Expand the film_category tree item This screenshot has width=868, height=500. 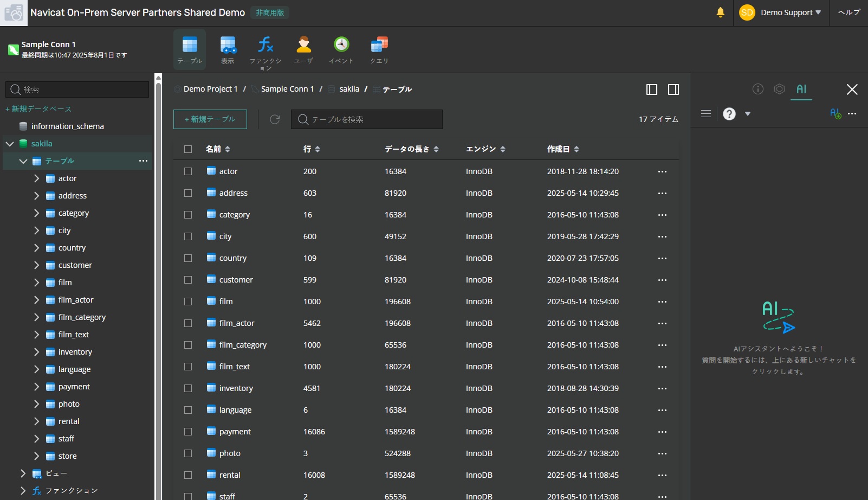(x=36, y=317)
